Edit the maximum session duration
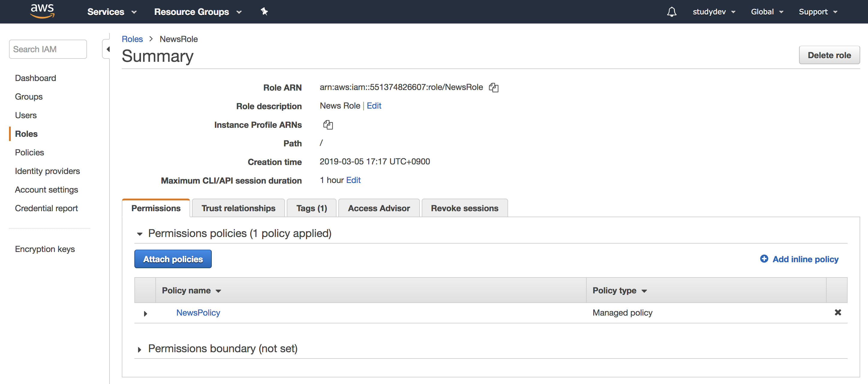 click(x=353, y=180)
